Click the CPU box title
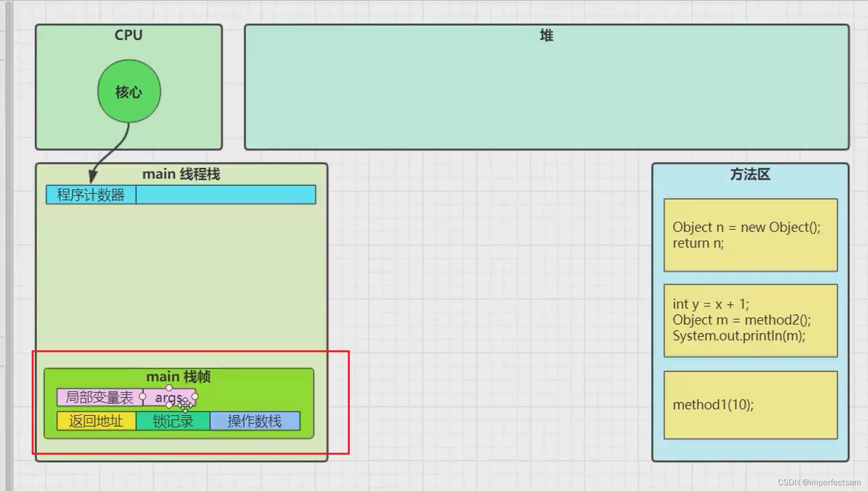 point(128,35)
